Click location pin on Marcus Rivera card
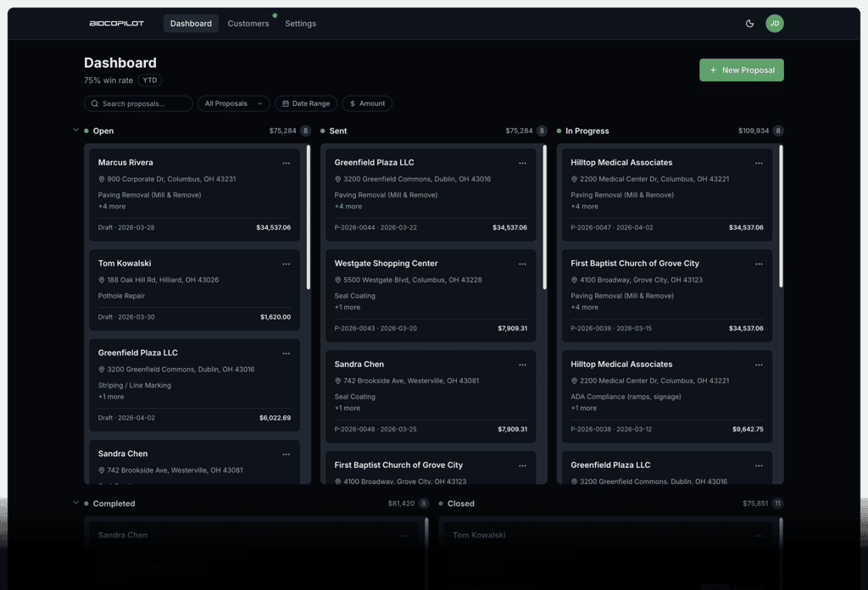 (102, 179)
